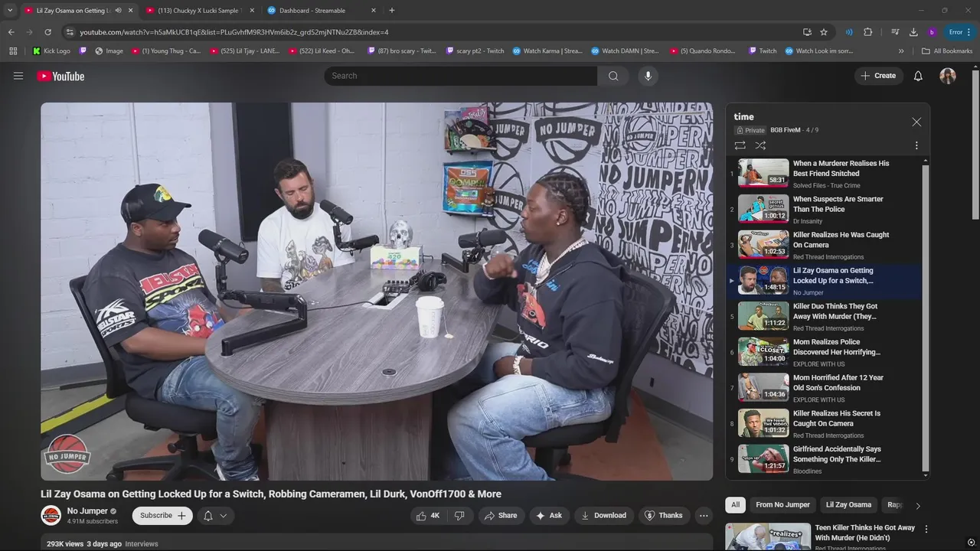Play 'When Suspects Are Smarter Than The Police'

pos(825,210)
